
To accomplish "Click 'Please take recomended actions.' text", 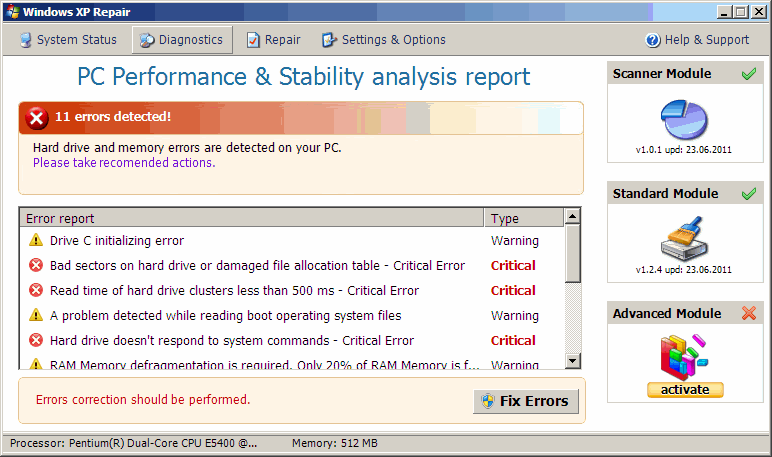I will pyautogui.click(x=124, y=163).
